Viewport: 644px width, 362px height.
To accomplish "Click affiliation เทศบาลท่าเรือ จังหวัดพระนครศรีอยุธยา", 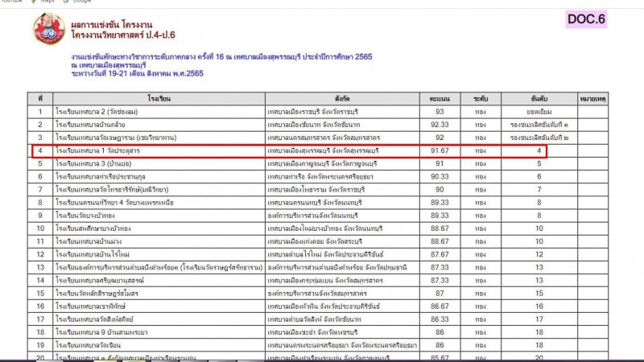I will coord(320,176).
